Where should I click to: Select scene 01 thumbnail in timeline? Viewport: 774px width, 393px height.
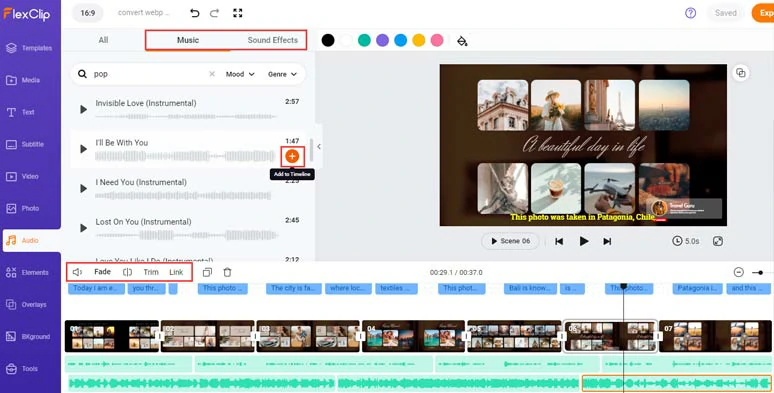[112, 336]
